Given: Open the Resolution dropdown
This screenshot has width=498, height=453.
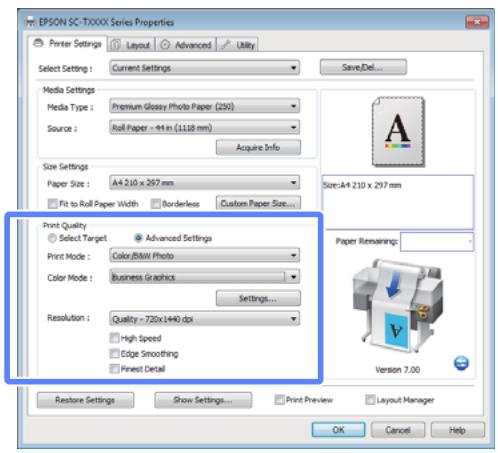Looking at the screenshot, I should pos(204,319).
